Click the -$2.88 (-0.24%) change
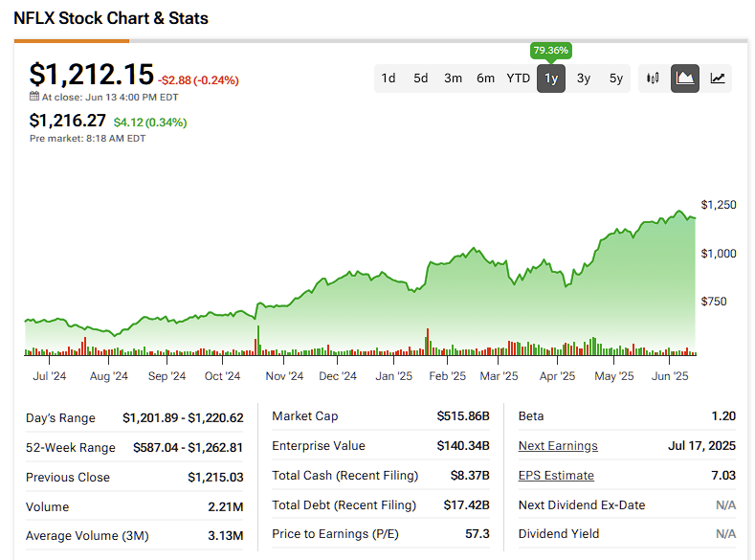The image size is (755, 560). [198, 80]
